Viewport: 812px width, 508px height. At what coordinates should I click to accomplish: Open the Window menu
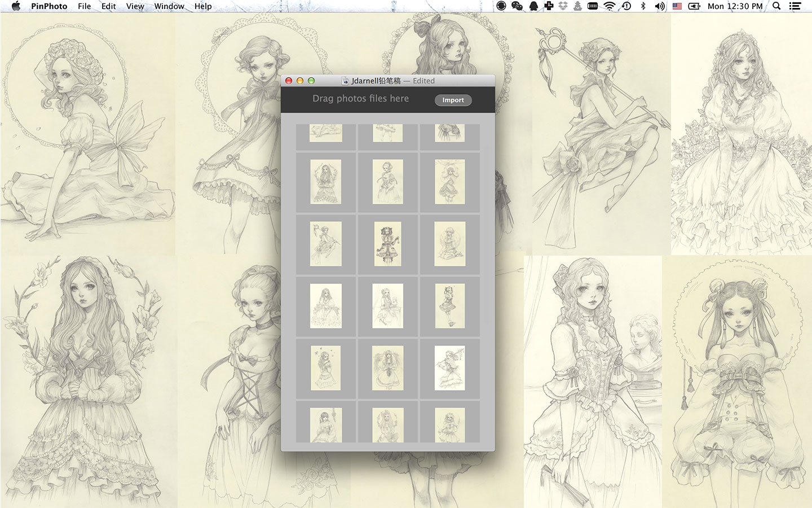[x=169, y=6]
